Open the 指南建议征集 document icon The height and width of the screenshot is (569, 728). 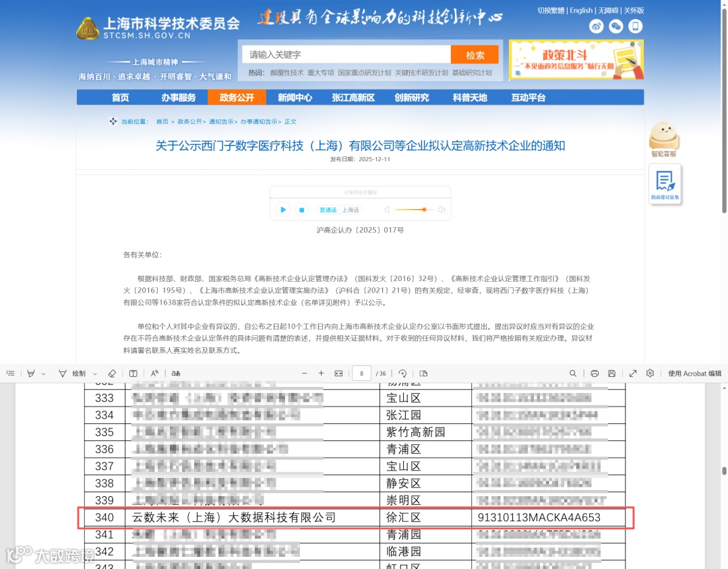point(665,184)
